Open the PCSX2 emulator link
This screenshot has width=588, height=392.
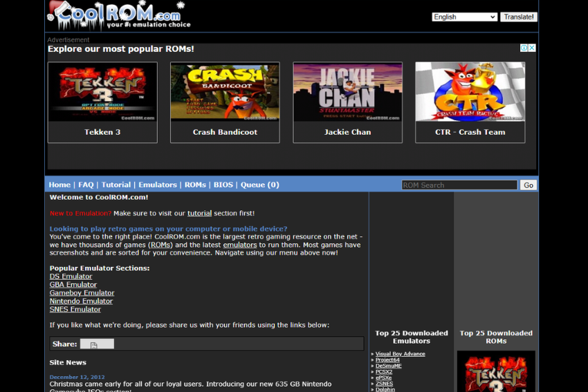384,372
